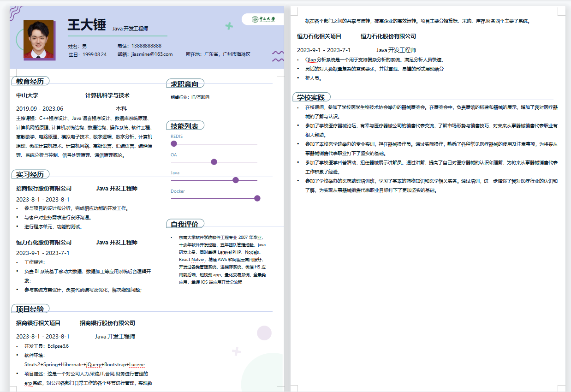Click bullet 参与项目的设计和分析
Image resolution: width=571 pixels, height=392 pixels.
[x=76, y=208]
